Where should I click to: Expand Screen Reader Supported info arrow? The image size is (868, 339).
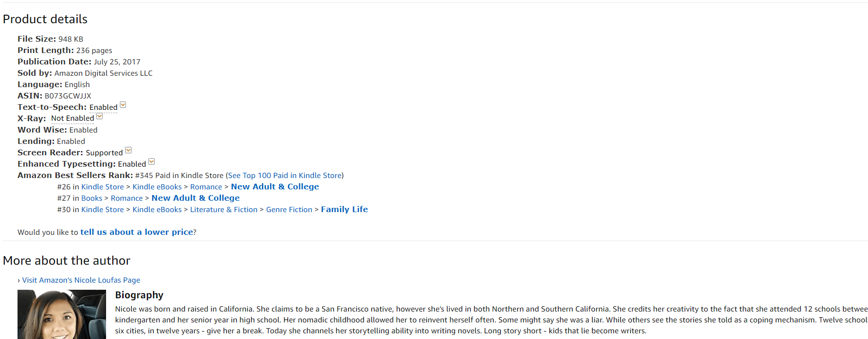tap(128, 151)
